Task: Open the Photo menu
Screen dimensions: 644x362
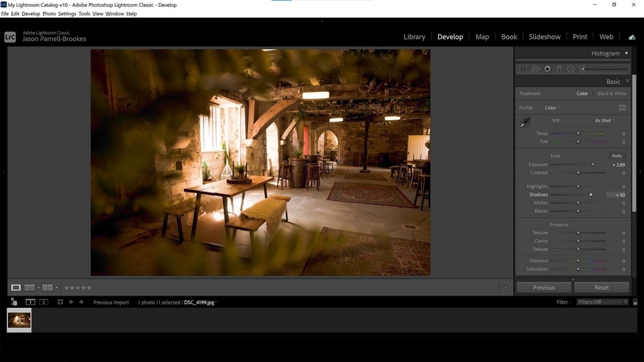Action: tap(49, 14)
